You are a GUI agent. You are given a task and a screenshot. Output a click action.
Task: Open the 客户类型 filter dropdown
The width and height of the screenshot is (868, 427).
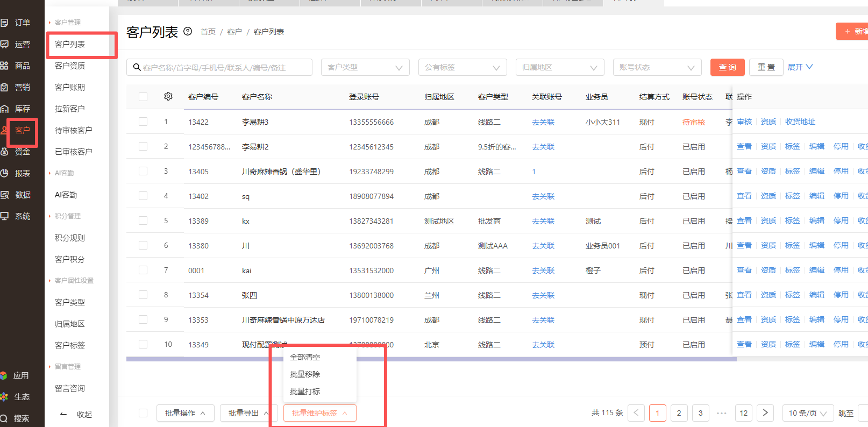[365, 67]
